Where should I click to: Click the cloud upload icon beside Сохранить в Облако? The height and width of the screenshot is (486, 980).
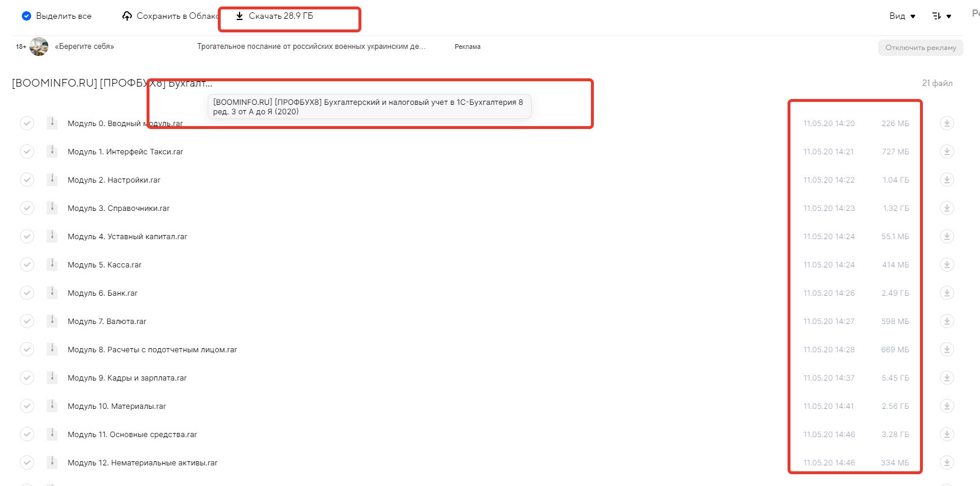127,16
